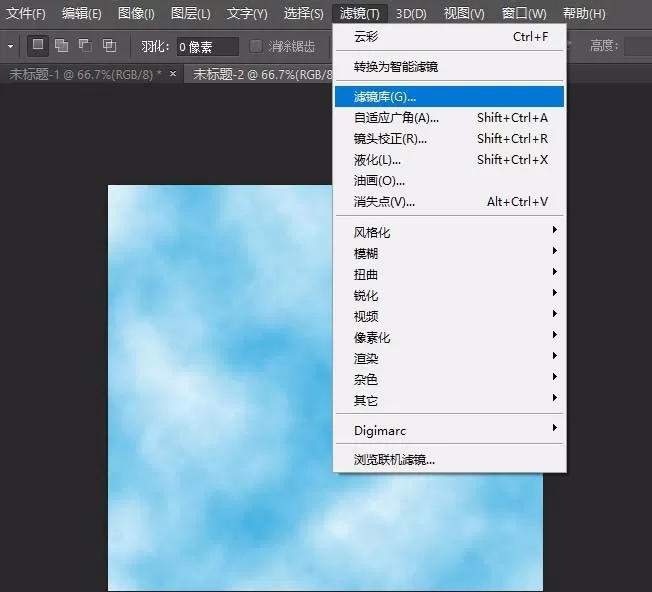Close the 未标题-1 document tab
The width and height of the screenshot is (652, 592).
173,74
